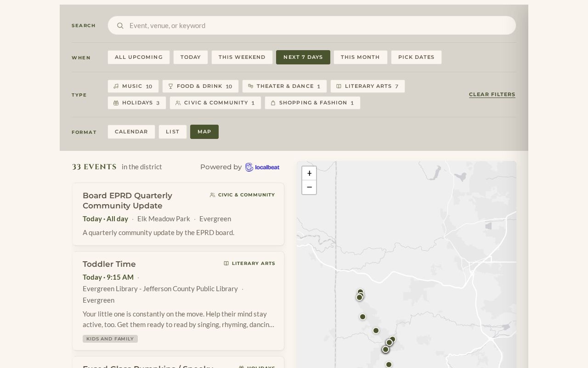588x368 pixels.
Task: Switch to List format
Action: (x=173, y=132)
